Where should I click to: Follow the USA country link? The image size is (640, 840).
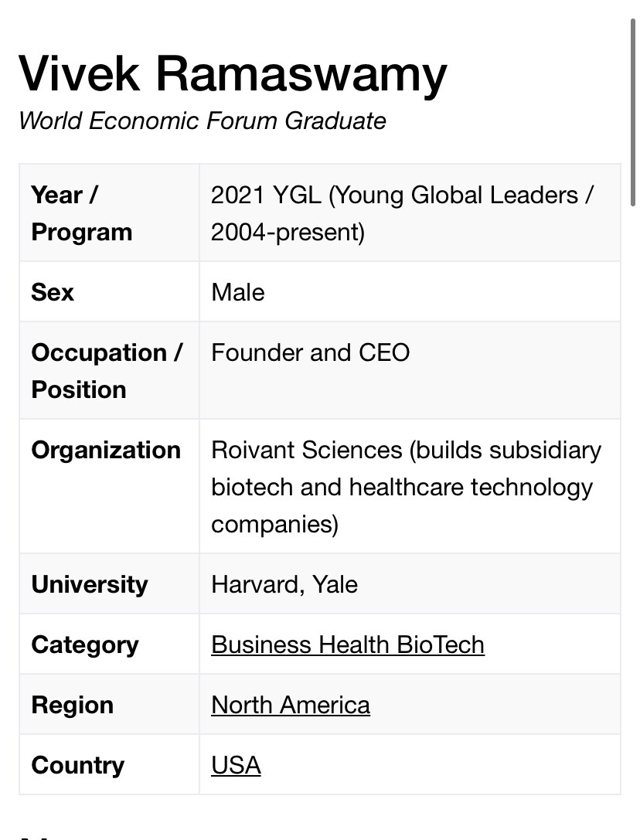coord(236,765)
